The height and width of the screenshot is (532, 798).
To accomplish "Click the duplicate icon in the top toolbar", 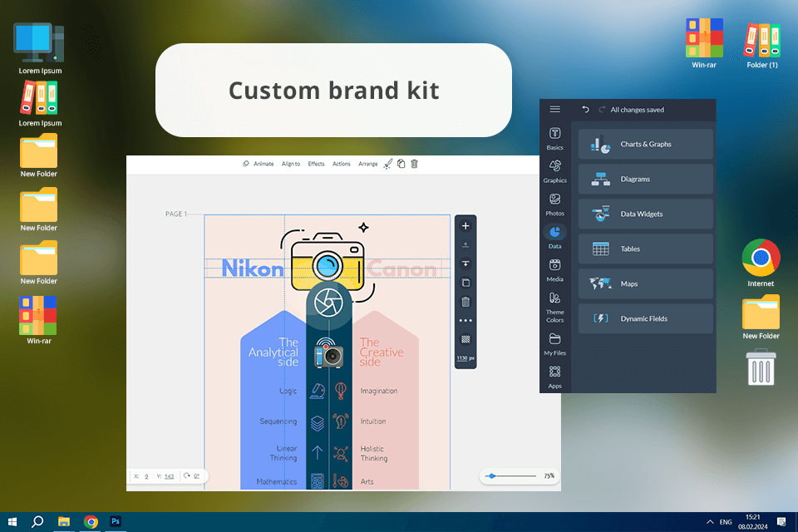I will pyautogui.click(x=401, y=164).
